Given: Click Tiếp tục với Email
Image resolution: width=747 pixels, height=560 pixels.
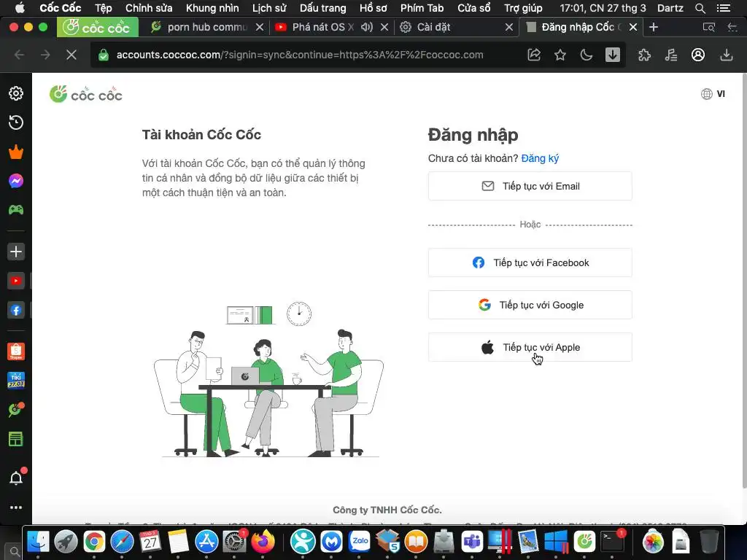Looking at the screenshot, I should 530,186.
